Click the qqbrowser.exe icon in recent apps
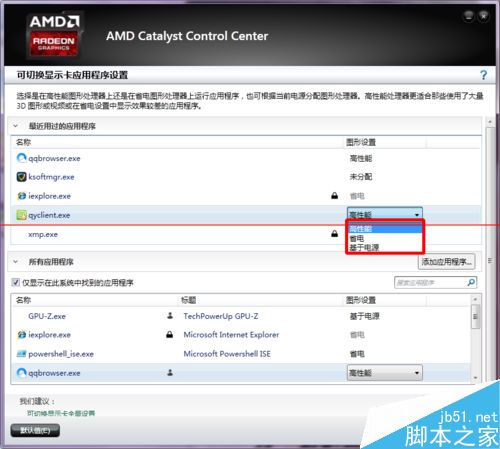This screenshot has width=500, height=449. (x=22, y=158)
